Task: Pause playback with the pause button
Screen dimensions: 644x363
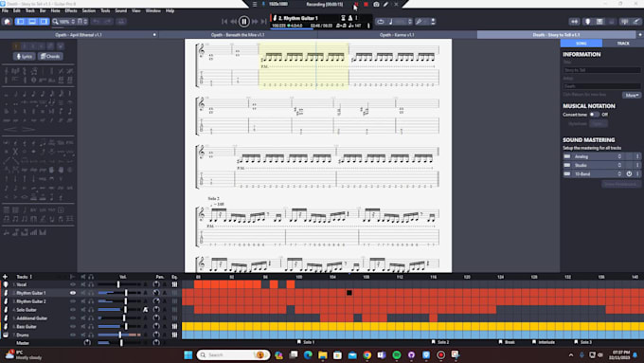Action: (243, 22)
